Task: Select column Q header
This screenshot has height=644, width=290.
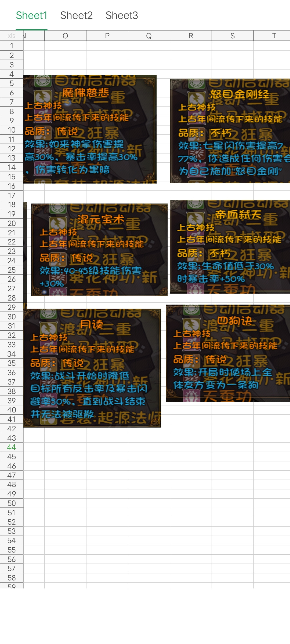Action: pyautogui.click(x=149, y=36)
